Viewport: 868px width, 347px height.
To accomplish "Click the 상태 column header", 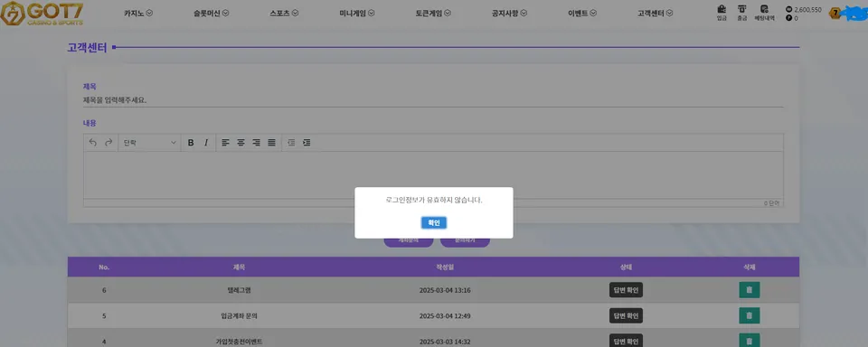I will (626, 267).
